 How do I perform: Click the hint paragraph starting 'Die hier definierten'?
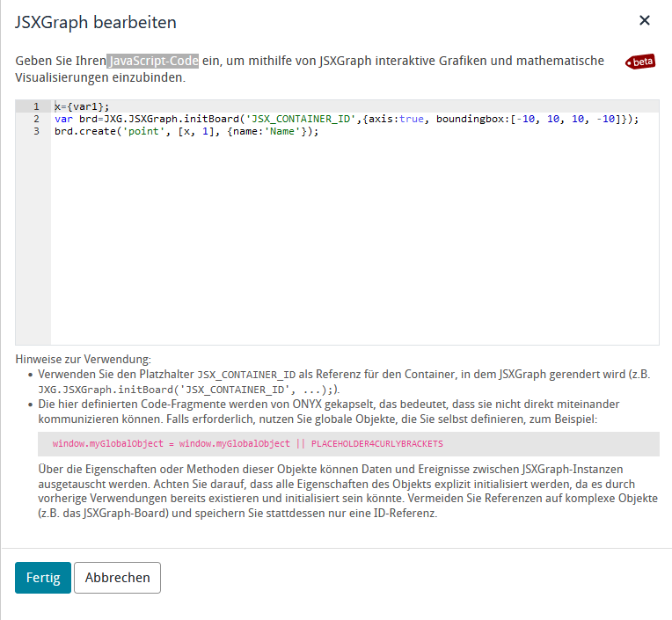pos(329,412)
